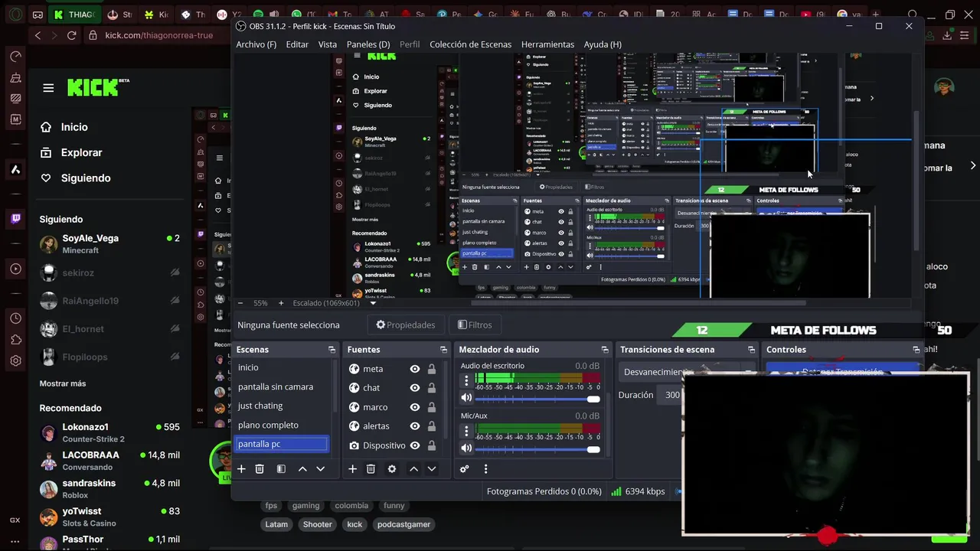Open source Propiedades button

[406, 324]
